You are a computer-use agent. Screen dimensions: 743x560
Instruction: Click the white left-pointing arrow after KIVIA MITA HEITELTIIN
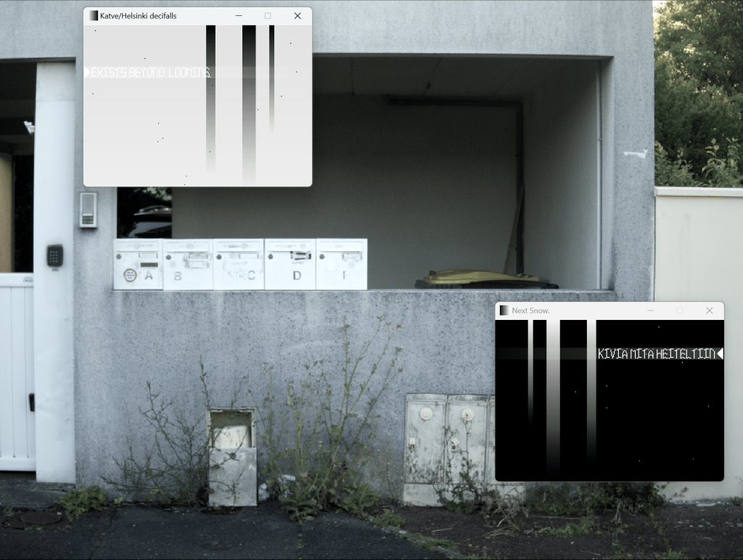(x=720, y=354)
